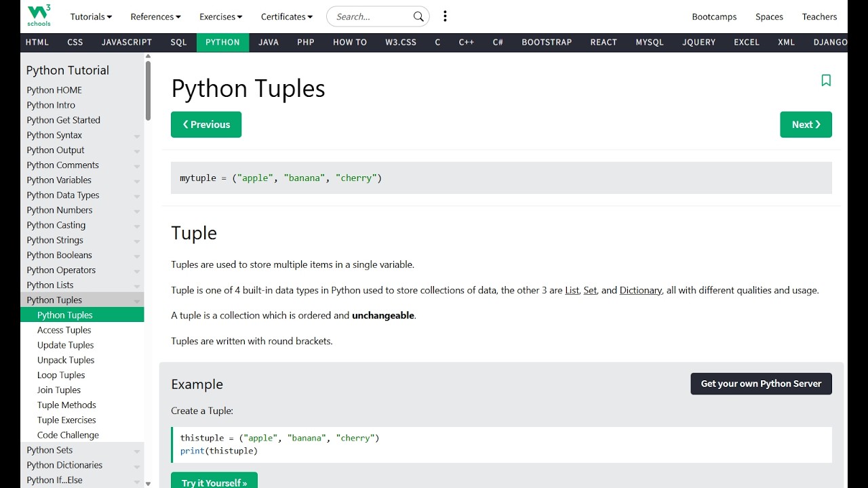Open Python Intro in sidebar
Screen dimensions: 868x488
click(82, 105)
